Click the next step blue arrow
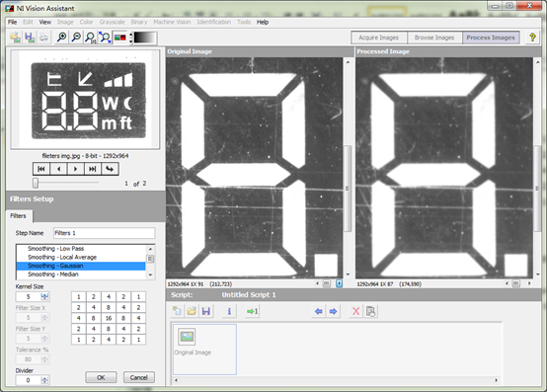Image resolution: width=547 pixels, height=392 pixels. pos(333,311)
